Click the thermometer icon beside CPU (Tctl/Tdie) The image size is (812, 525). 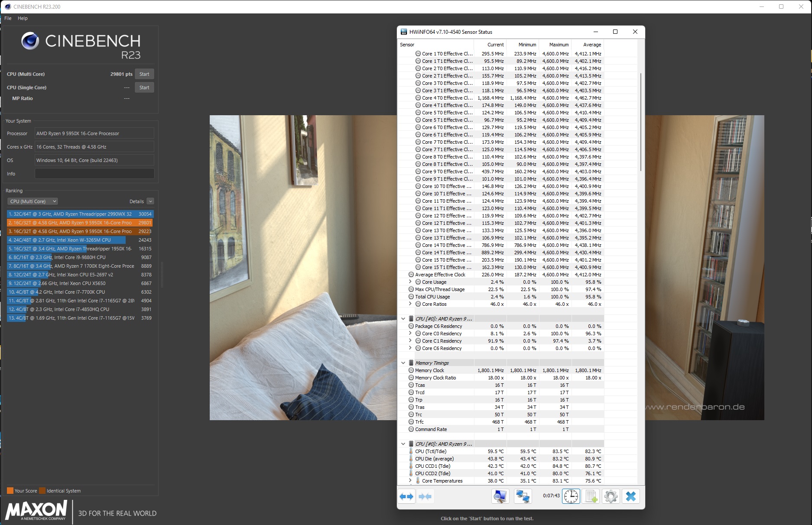coord(411,451)
